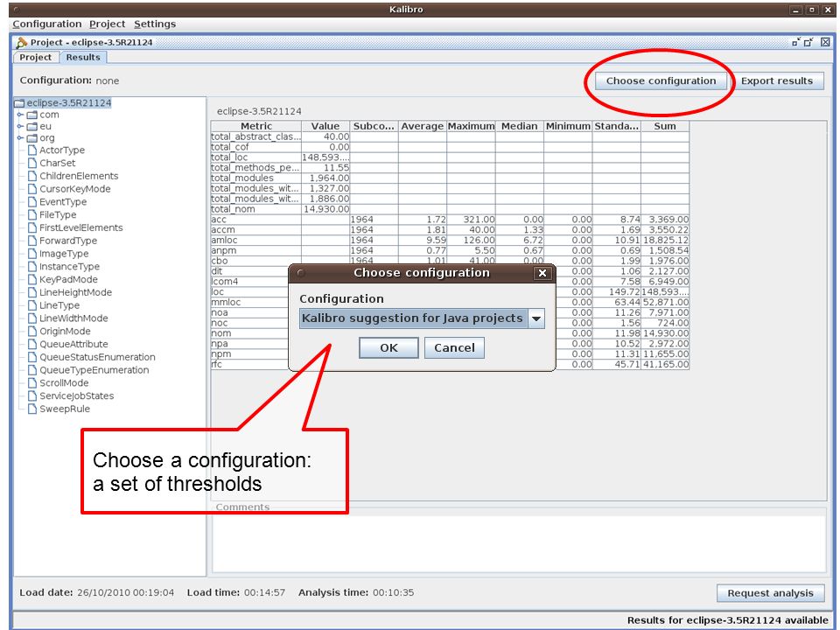Click the EventType file icon
The width and height of the screenshot is (840, 630).
tap(32, 201)
